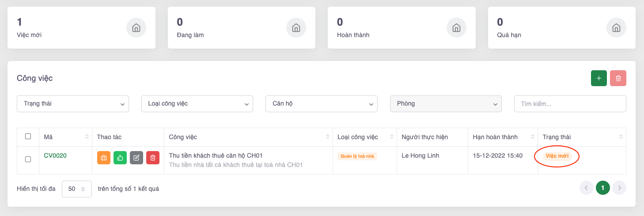Click the green thumbs-up icon for CV0020

tap(120, 158)
